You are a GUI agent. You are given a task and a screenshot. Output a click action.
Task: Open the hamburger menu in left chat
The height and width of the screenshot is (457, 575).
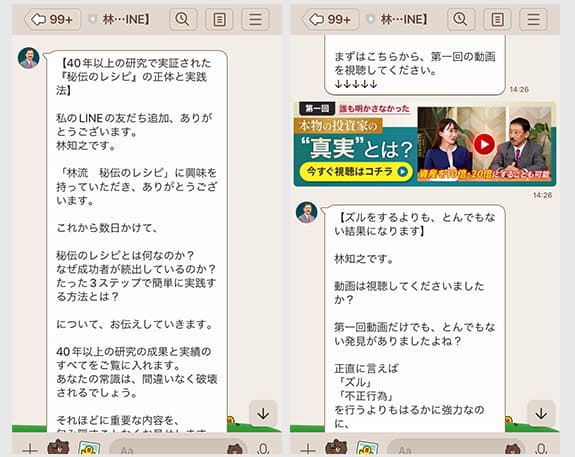(x=255, y=19)
